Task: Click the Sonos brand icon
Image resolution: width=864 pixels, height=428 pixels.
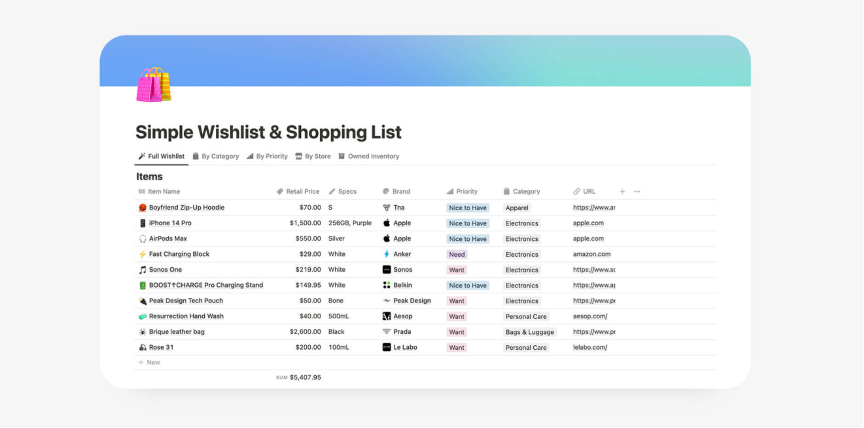Action: point(387,270)
